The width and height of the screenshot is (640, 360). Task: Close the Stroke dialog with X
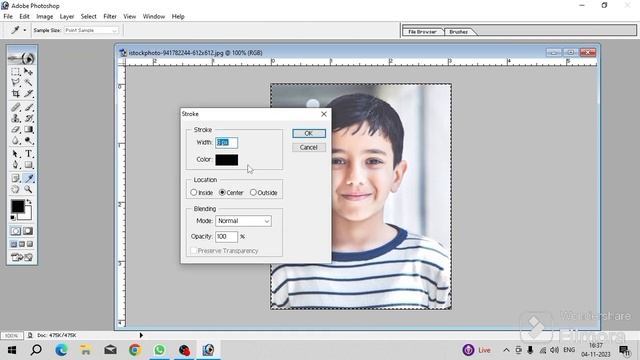point(324,114)
